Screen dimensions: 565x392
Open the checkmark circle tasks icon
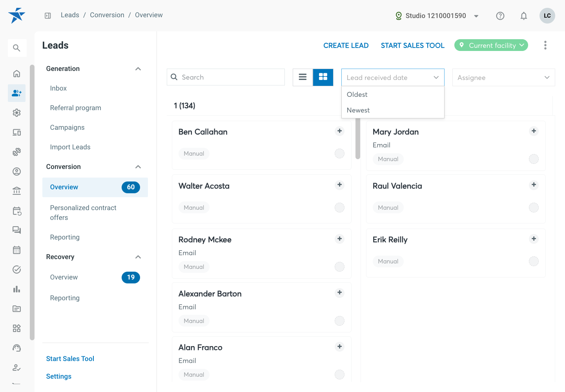click(16, 270)
